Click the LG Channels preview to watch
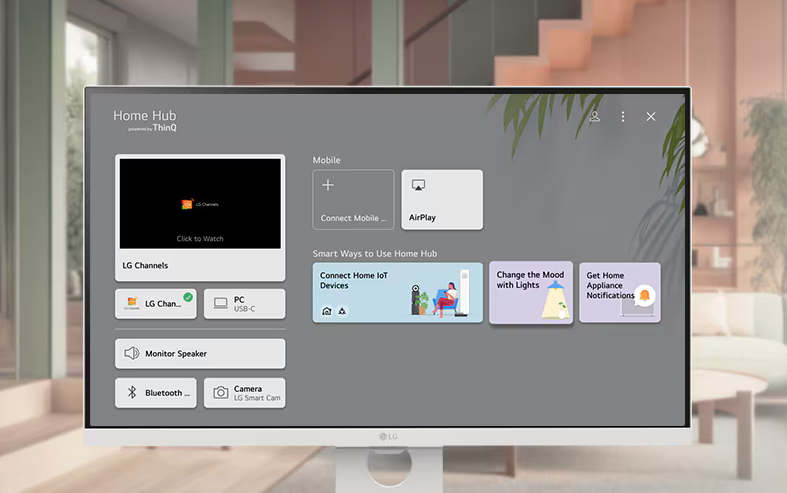The height and width of the screenshot is (493, 787). (200, 204)
